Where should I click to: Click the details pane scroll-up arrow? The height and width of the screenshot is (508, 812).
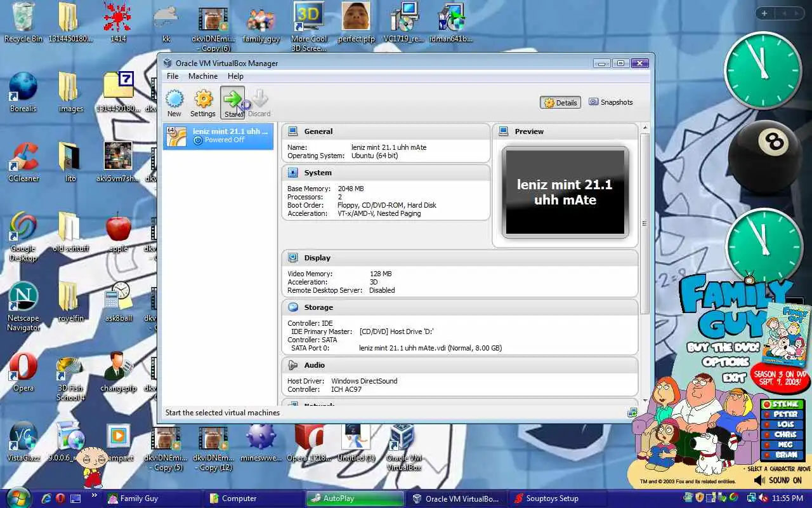pyautogui.click(x=645, y=128)
